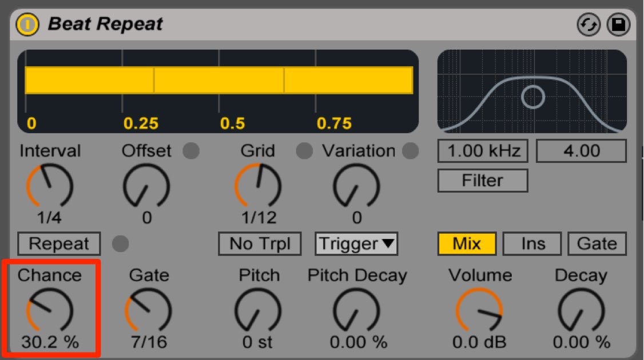Click the 30.2 % Chance value
Image resolution: width=644 pixels, height=360 pixels.
[50, 342]
